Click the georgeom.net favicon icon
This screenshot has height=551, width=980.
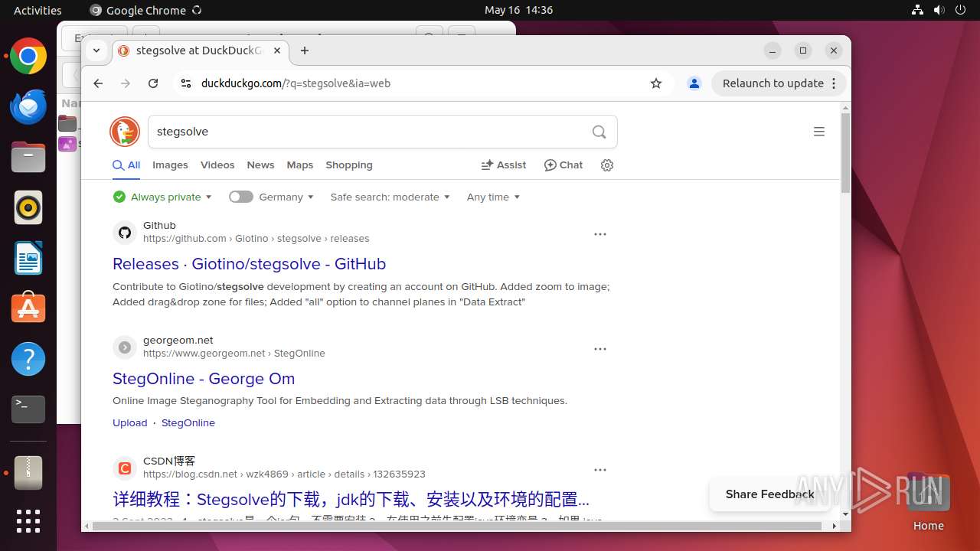(125, 347)
